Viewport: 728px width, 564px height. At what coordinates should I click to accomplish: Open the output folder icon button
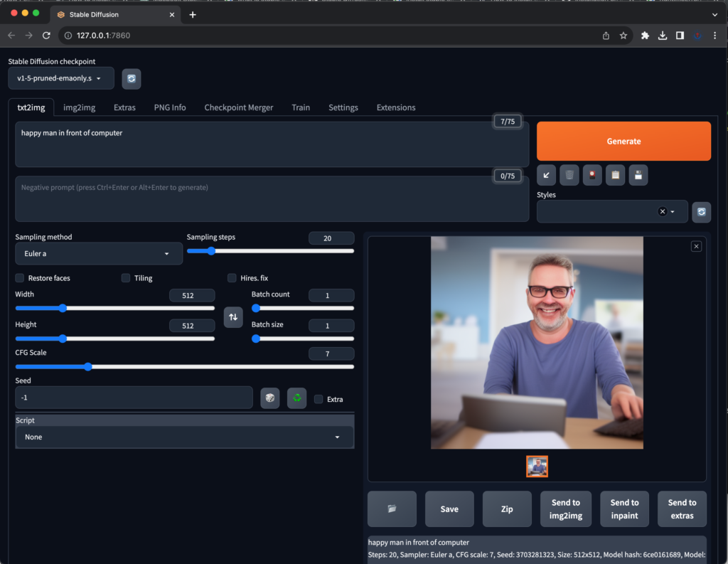click(x=392, y=509)
